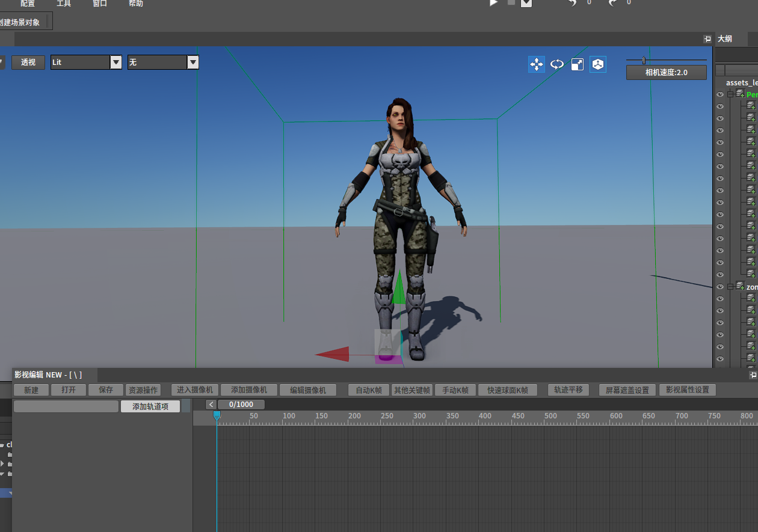Select the move/translate gizmo tool

pos(537,64)
